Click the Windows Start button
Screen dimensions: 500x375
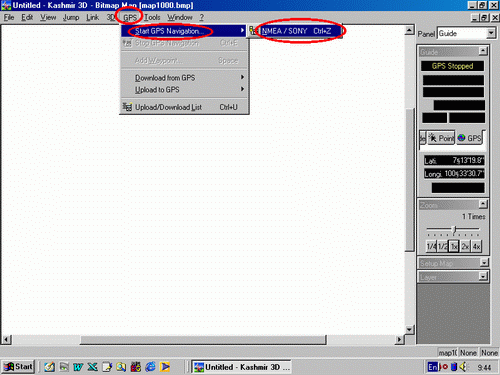coord(18,367)
